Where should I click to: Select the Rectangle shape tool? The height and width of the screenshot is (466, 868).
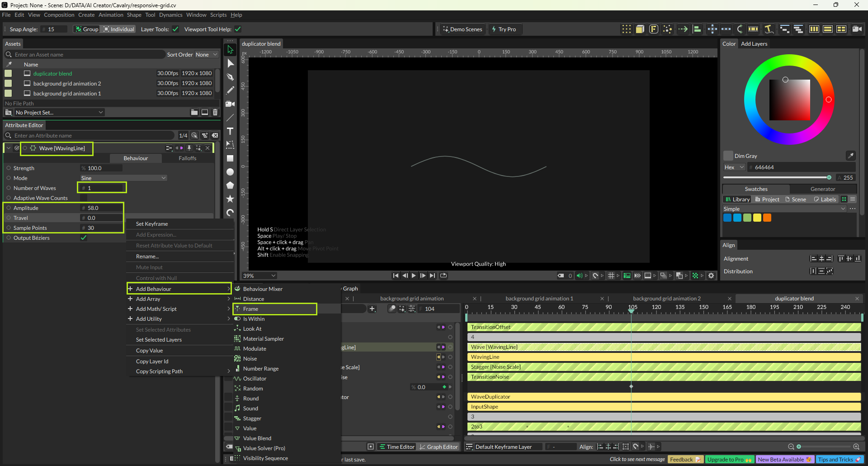click(x=230, y=158)
